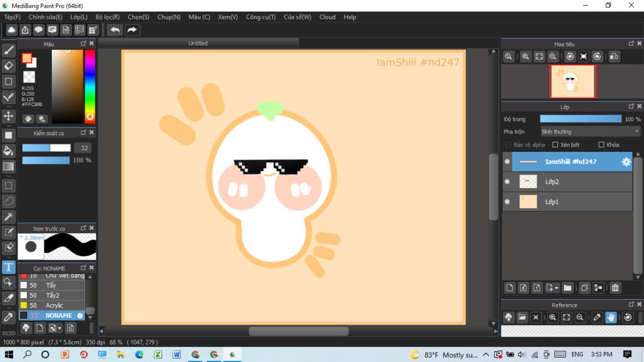Open the Bộ lọc(R) menu
Viewport: 644px width, 362px height.
coord(108,17)
